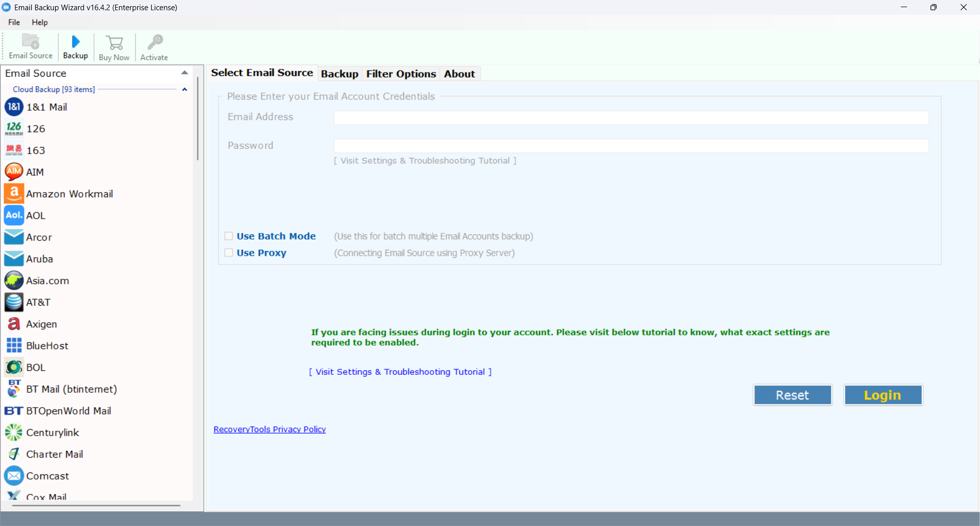Click the Charter Mail label

55,454
